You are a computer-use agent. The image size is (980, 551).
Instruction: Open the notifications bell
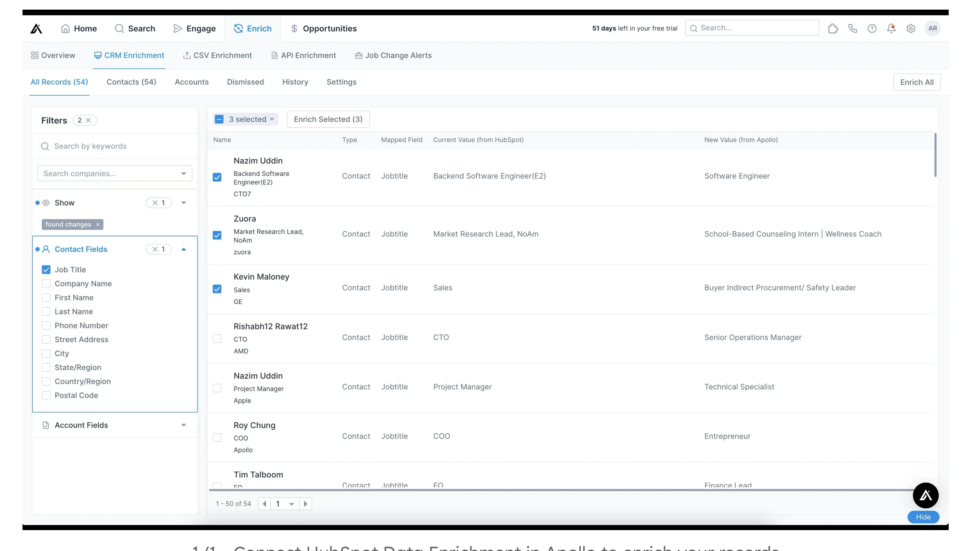(x=891, y=28)
